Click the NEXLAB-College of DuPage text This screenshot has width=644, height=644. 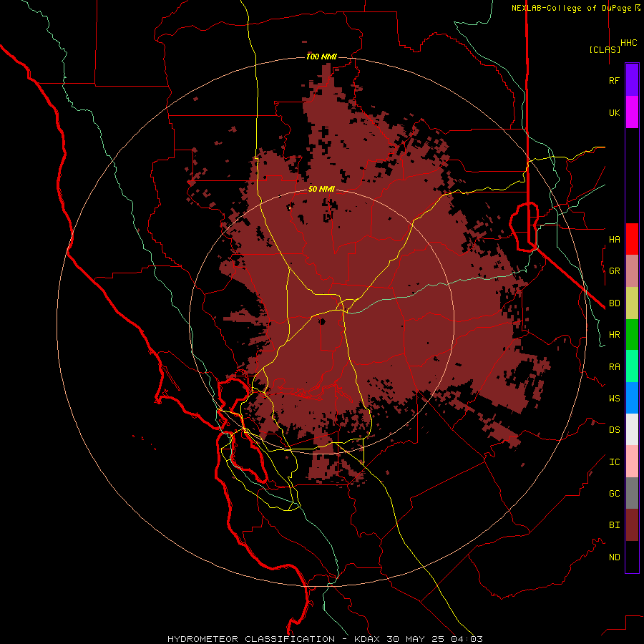click(x=571, y=8)
